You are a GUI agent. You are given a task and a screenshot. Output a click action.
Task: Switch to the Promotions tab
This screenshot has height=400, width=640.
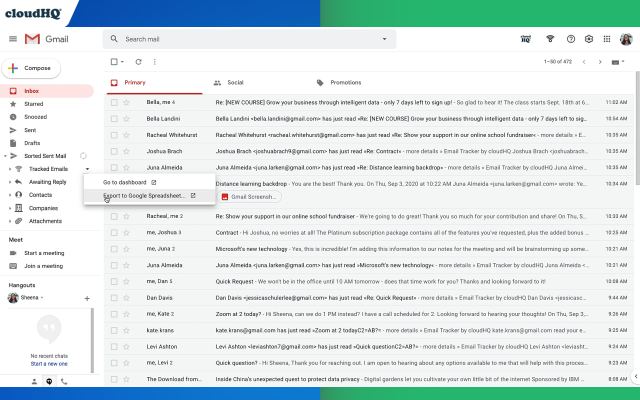coord(345,82)
